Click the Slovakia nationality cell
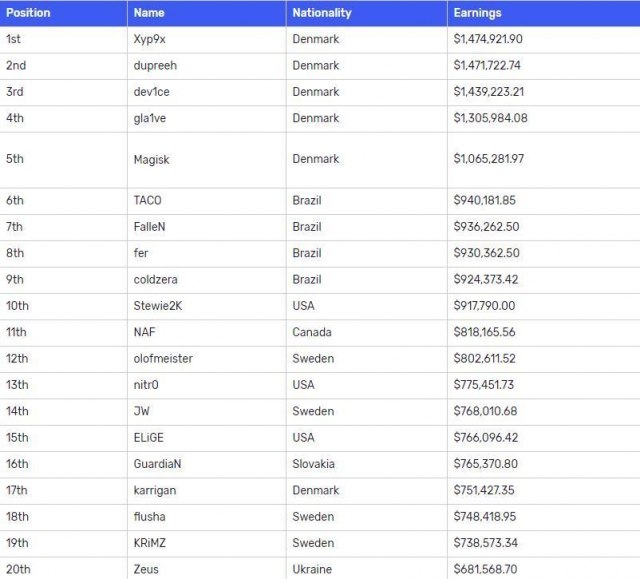 (314, 464)
